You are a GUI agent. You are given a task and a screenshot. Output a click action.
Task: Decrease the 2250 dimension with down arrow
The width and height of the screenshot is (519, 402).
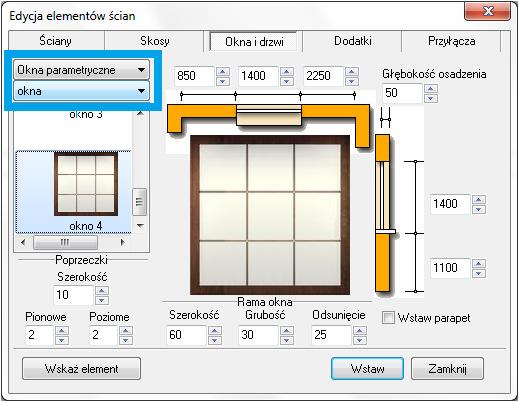click(x=352, y=81)
